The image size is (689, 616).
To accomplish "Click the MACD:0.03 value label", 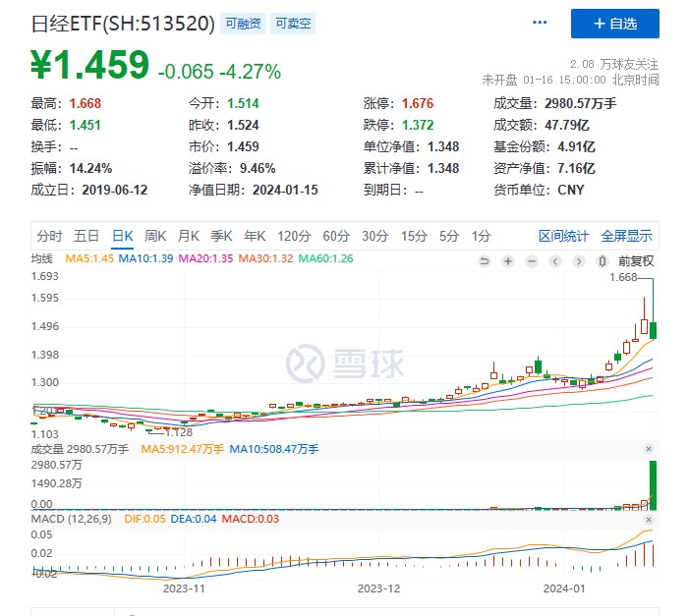I will (250, 519).
